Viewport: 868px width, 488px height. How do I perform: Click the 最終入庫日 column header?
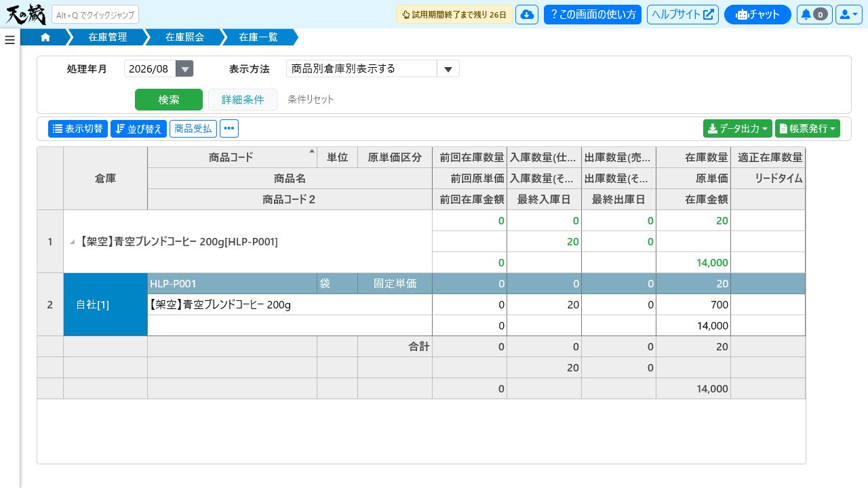[x=544, y=199]
